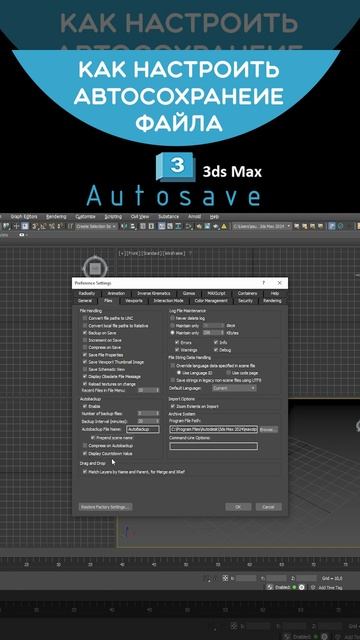Switch to the Viewports preferences tab
The width and height of the screenshot is (360, 640).
(x=134, y=301)
